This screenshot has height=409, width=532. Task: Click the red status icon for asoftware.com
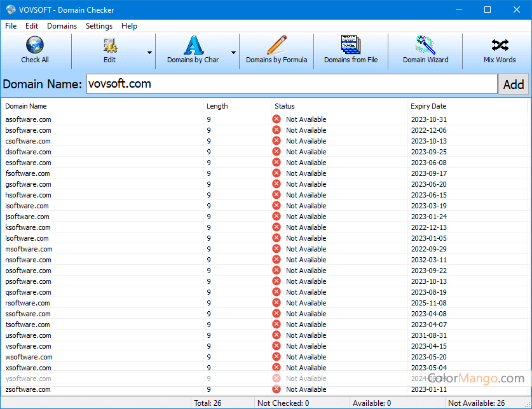[276, 119]
